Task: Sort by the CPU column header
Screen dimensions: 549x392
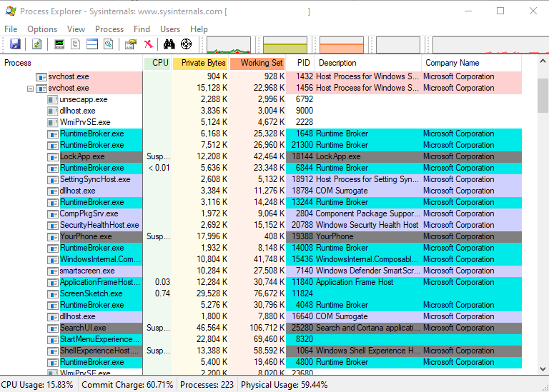Action: [x=157, y=63]
